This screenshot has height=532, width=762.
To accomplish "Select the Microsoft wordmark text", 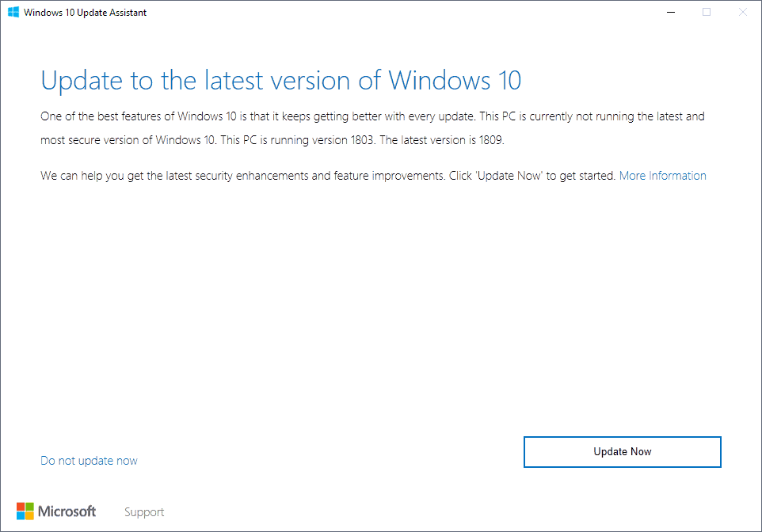I will pos(67,511).
